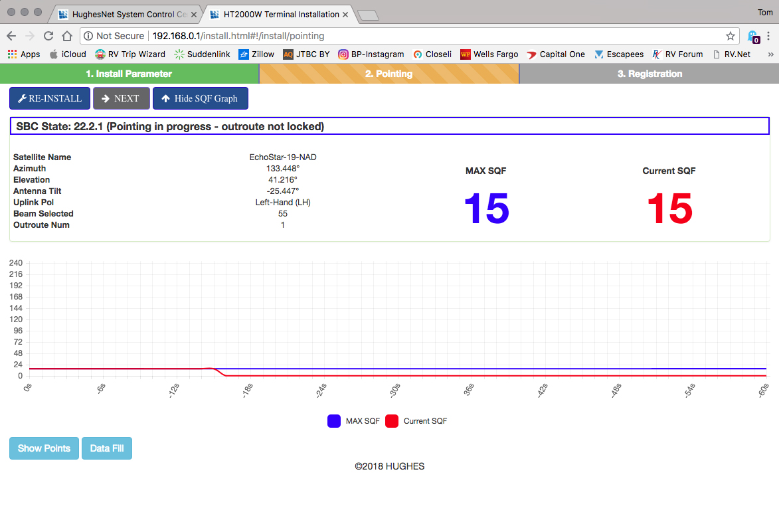
Task: Open the Wells Fargo bookmark
Action: [x=489, y=54]
